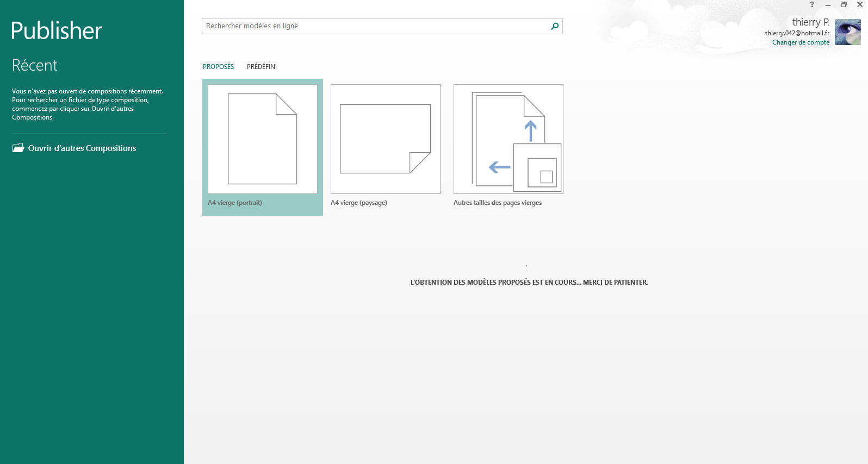868x464 pixels.
Task: Click the A4 vierge (portrait) label
Action: click(x=235, y=203)
